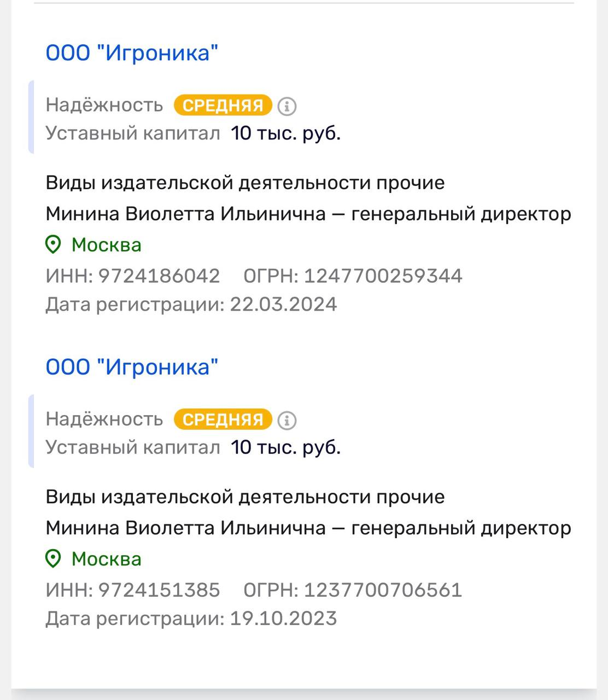Image resolution: width=608 pixels, height=700 pixels.
Task: Click the bottom card's Виды издательской деятельности прочие text
Action: pos(245,497)
